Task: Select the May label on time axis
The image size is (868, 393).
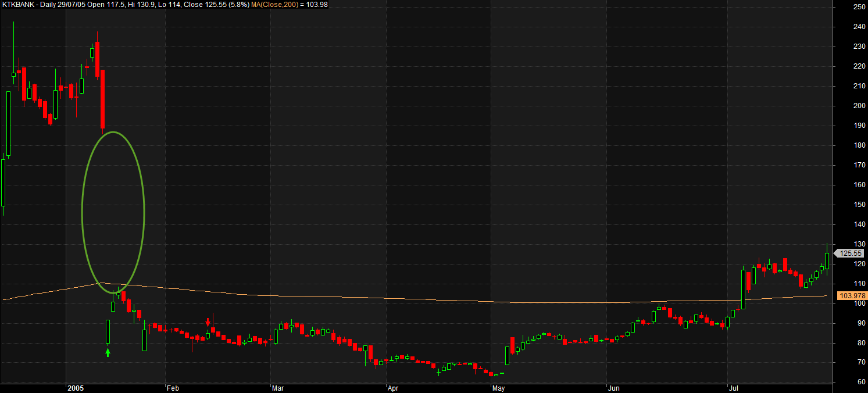Action: pyautogui.click(x=499, y=388)
